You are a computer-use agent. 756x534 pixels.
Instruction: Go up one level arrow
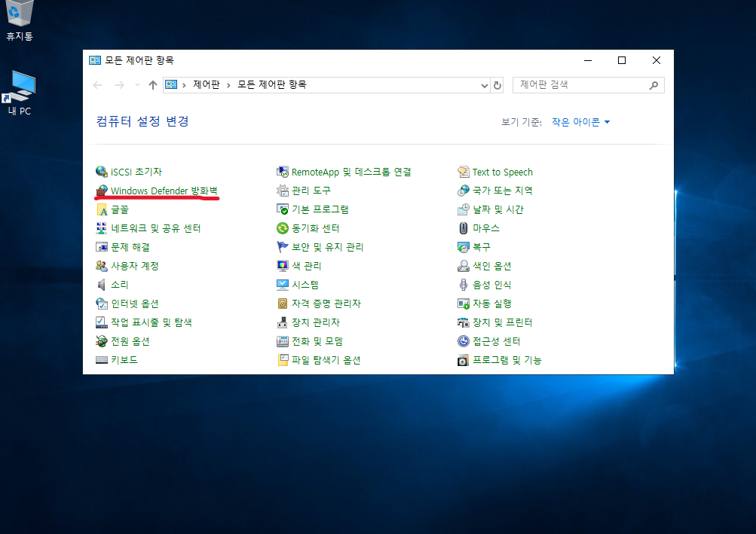tap(153, 85)
